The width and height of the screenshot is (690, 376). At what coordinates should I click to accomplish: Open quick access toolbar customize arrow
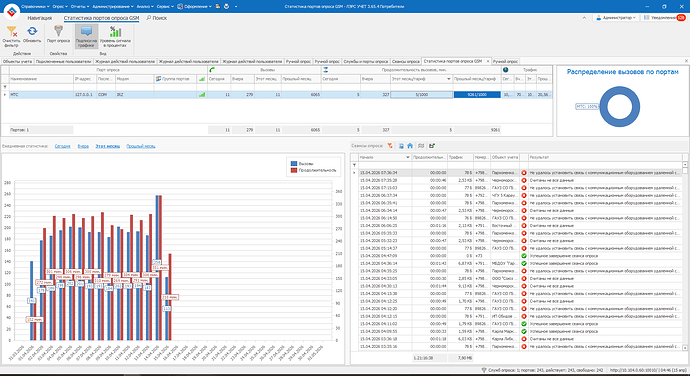[x=236, y=7]
